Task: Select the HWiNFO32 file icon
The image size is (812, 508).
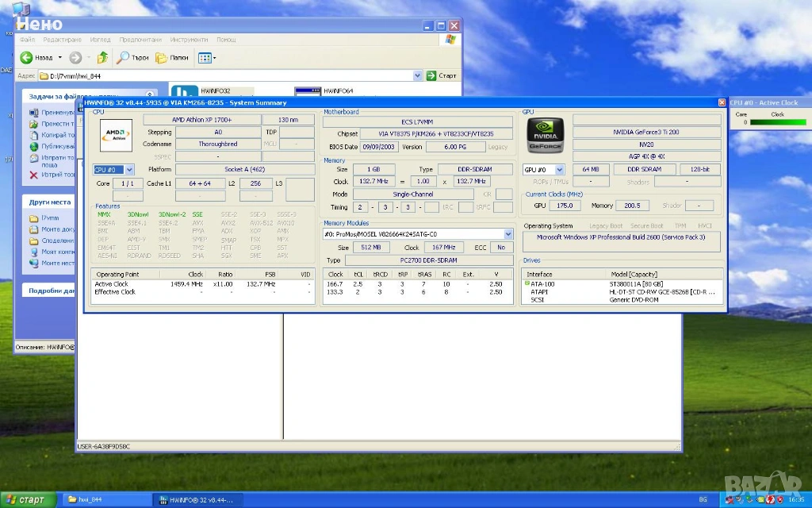Action: (x=185, y=93)
